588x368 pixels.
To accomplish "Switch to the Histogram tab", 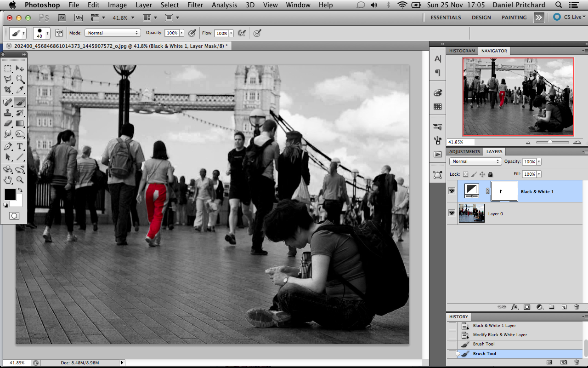I will pos(462,51).
